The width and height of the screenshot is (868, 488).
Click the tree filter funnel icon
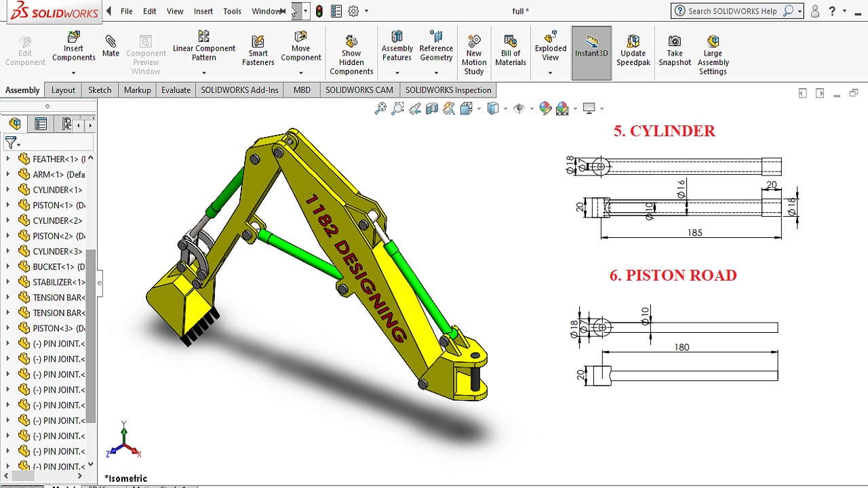click(x=11, y=142)
